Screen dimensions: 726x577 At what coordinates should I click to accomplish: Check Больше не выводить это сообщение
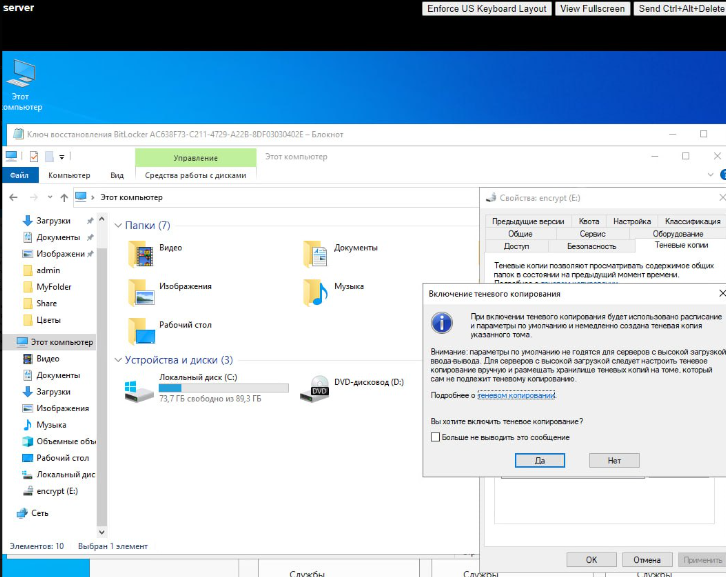(435, 437)
